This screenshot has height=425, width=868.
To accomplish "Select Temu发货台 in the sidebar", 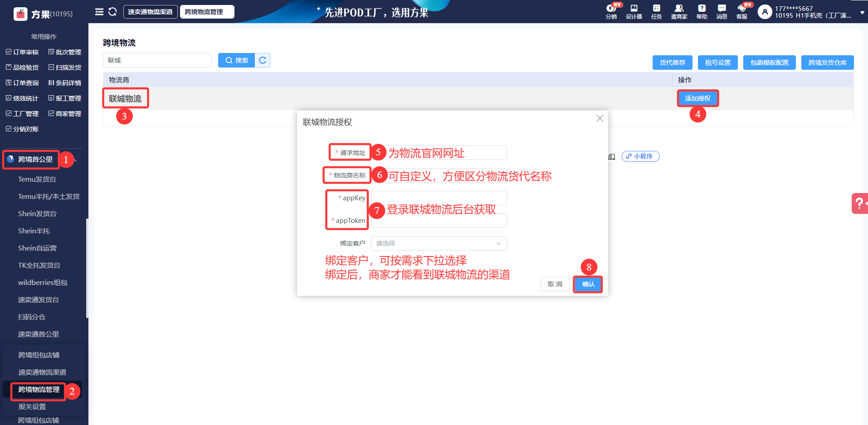I will [x=37, y=179].
